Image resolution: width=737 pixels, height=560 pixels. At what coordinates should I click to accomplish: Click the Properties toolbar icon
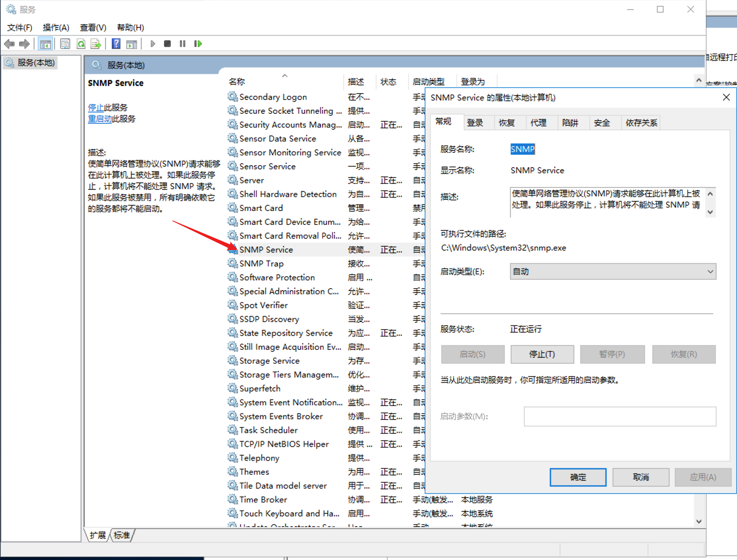point(65,44)
